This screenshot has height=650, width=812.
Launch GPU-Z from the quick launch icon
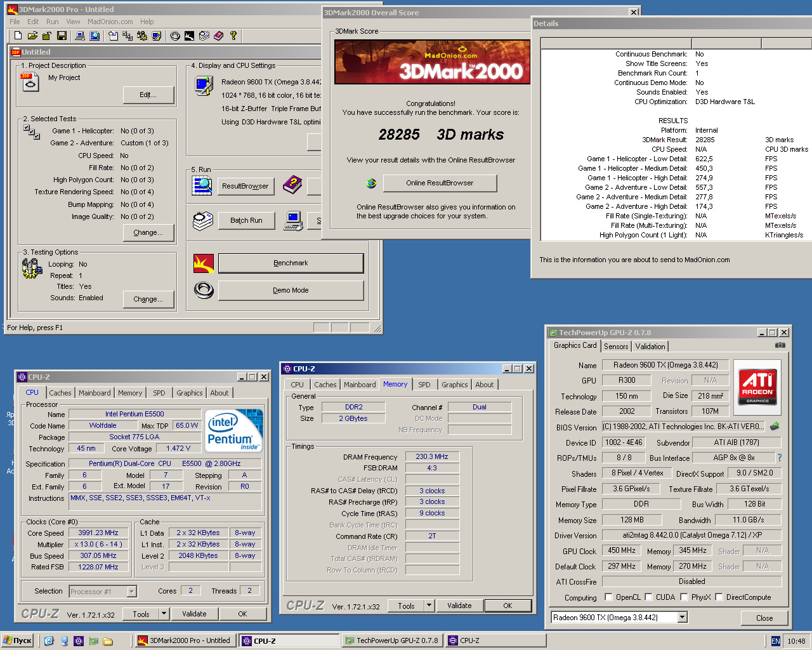click(x=93, y=641)
